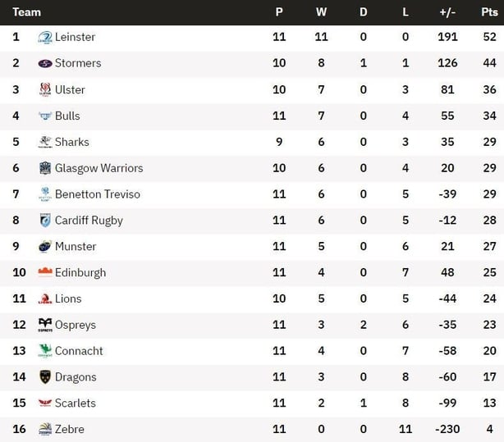Click the Munster team crest

pyautogui.click(x=45, y=246)
